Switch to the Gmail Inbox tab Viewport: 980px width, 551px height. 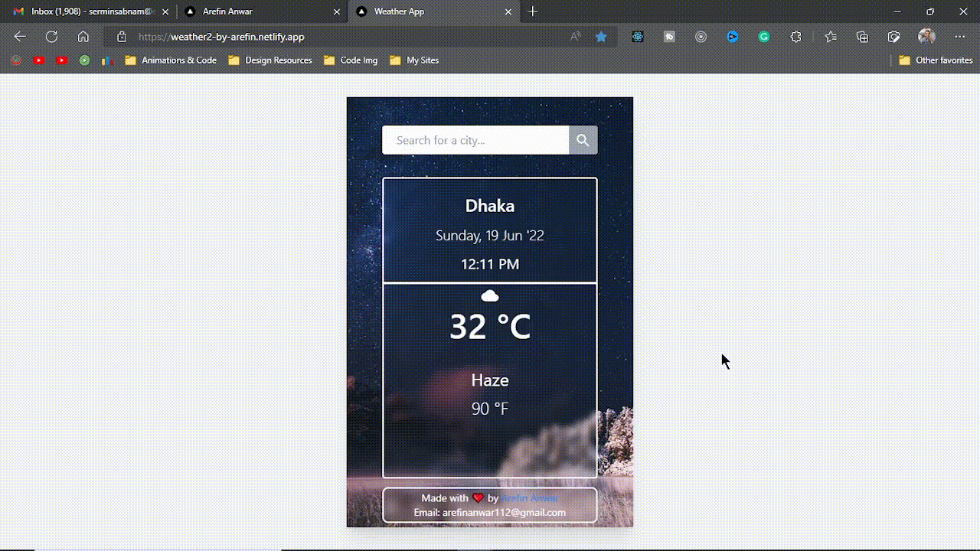coord(88,11)
